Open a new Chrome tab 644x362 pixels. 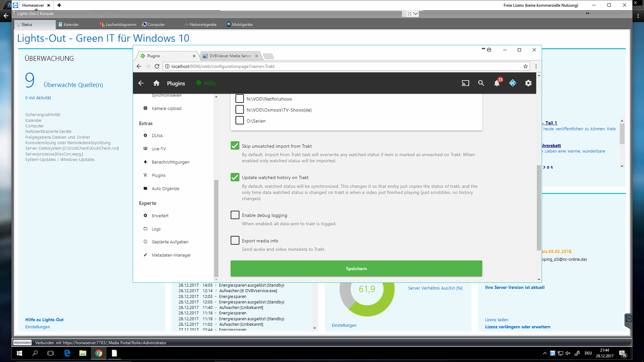268,56
